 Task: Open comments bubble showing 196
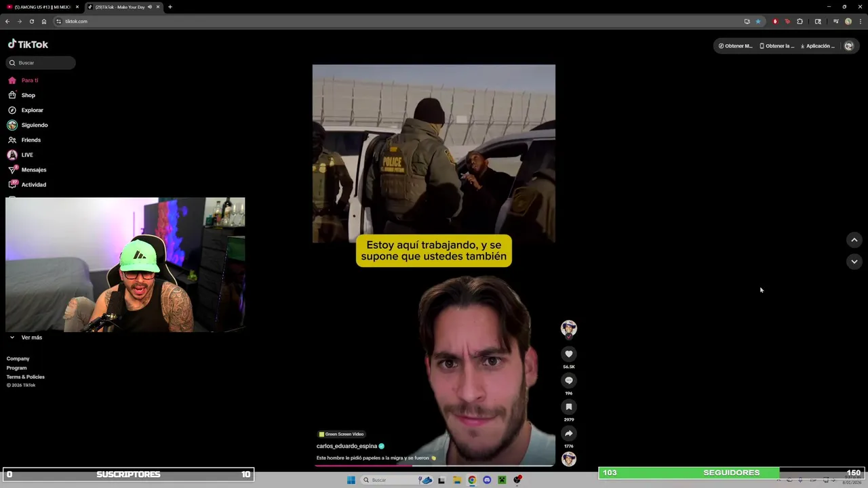[569, 380]
